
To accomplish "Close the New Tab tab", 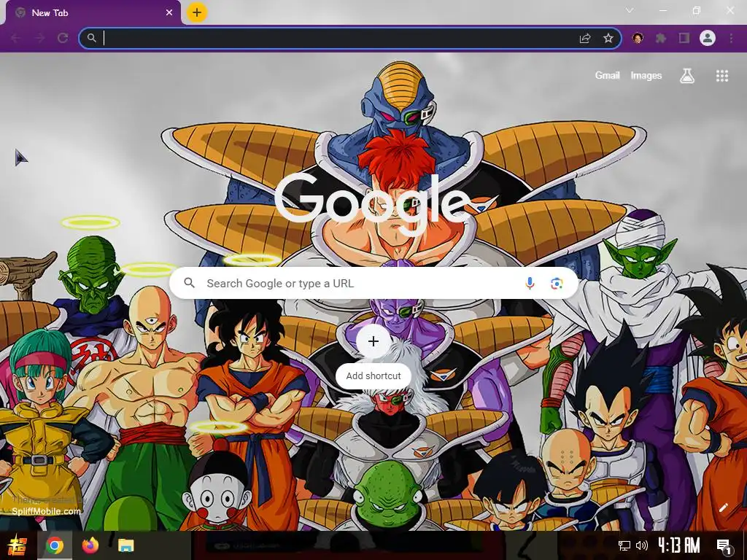I will tap(169, 13).
